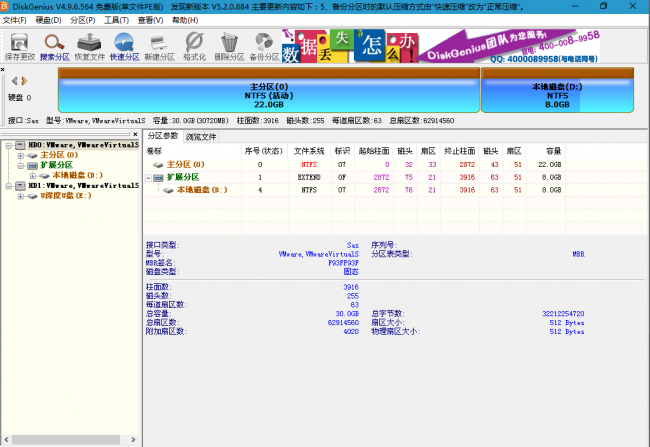
Task: Click the 扩展分区 icon in the tree
Action: point(33,165)
